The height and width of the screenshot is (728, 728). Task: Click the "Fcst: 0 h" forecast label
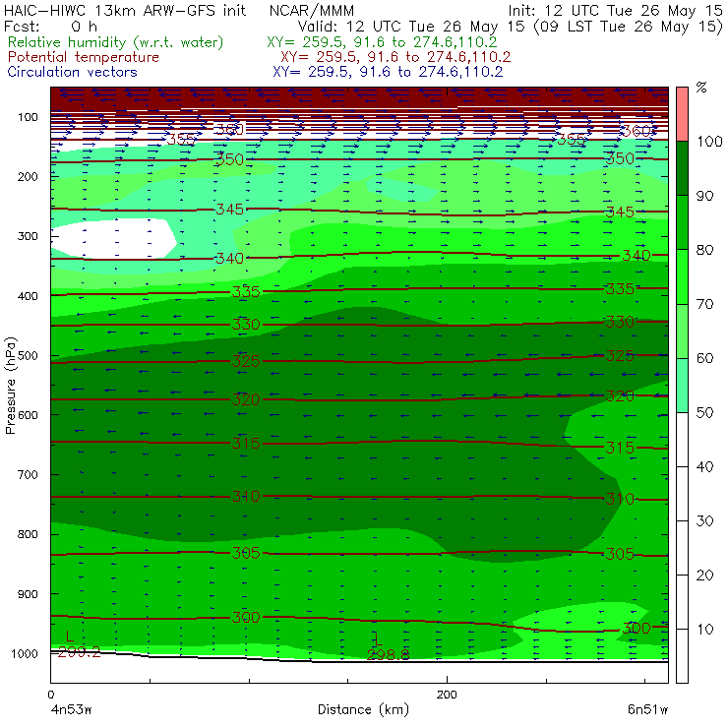click(x=50, y=27)
